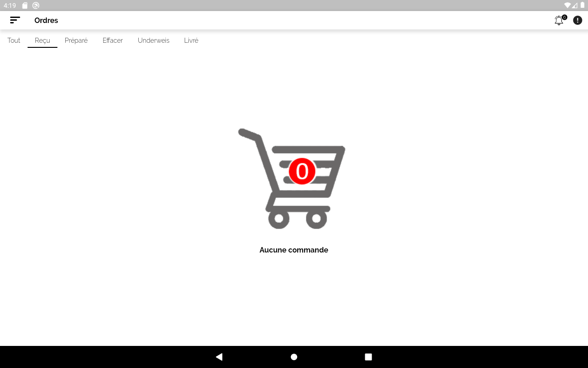Select the Reçu tab
Image resolution: width=588 pixels, height=368 pixels.
[42, 40]
